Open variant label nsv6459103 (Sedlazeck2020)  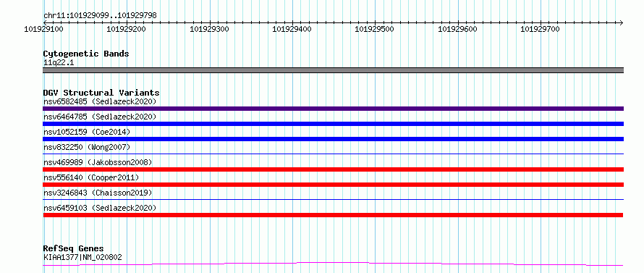click(100, 208)
